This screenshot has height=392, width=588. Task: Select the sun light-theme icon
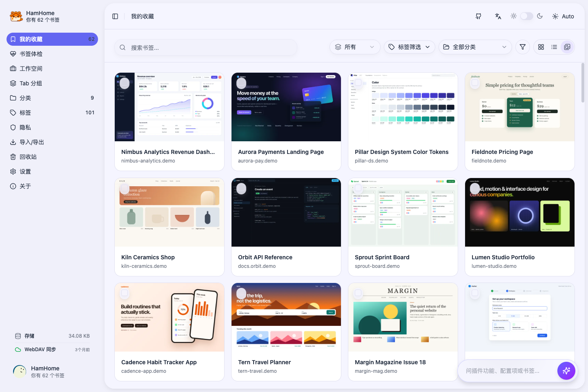[514, 16]
